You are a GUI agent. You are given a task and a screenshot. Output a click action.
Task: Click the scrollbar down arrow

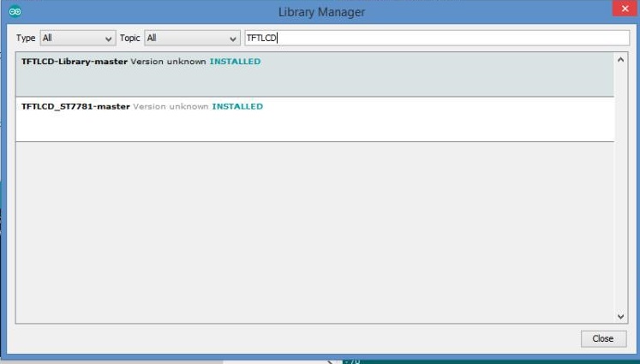[x=620, y=316]
